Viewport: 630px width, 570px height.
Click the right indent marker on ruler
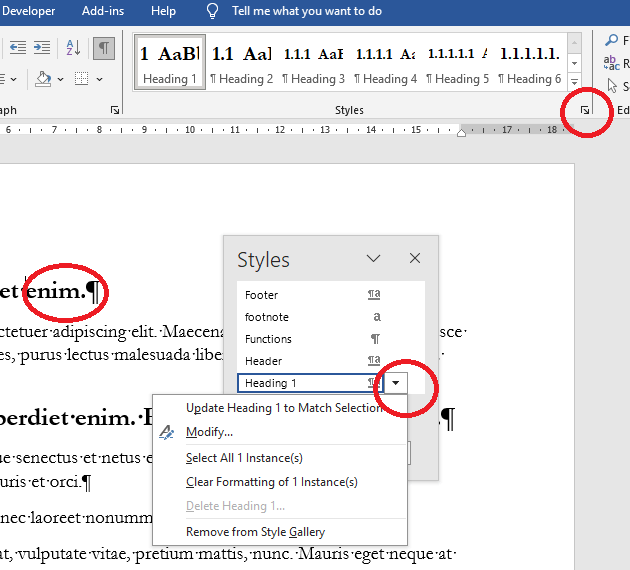[462, 132]
